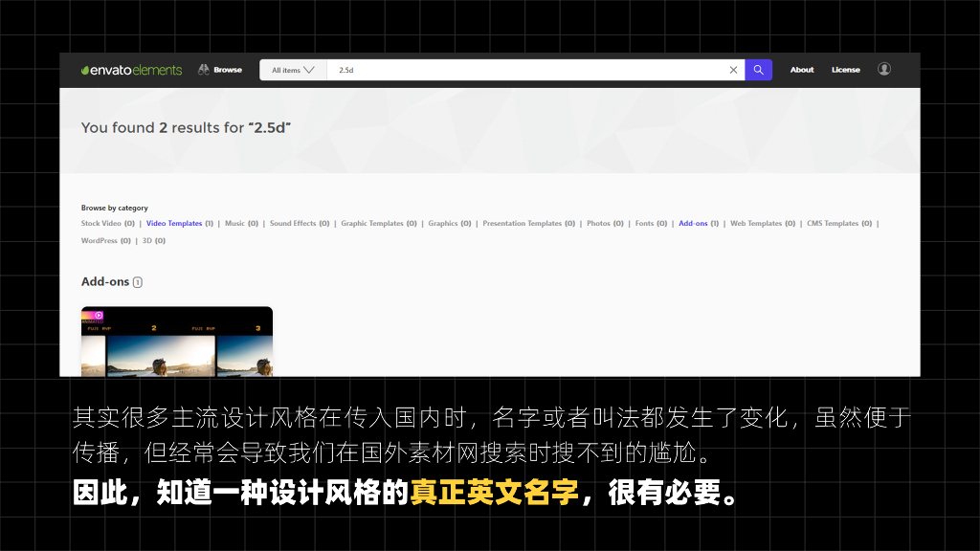Clear the search query with the X icon
The width and height of the screenshot is (980, 551).
click(x=733, y=70)
